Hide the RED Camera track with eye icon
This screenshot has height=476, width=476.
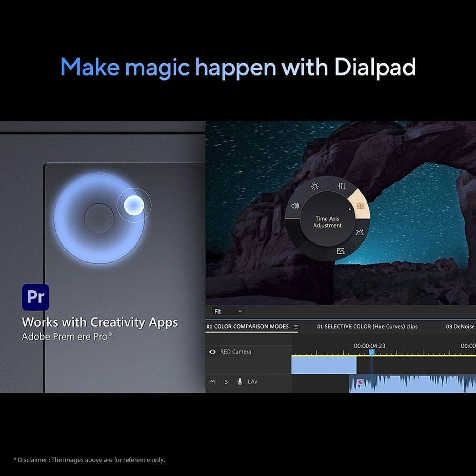point(213,352)
